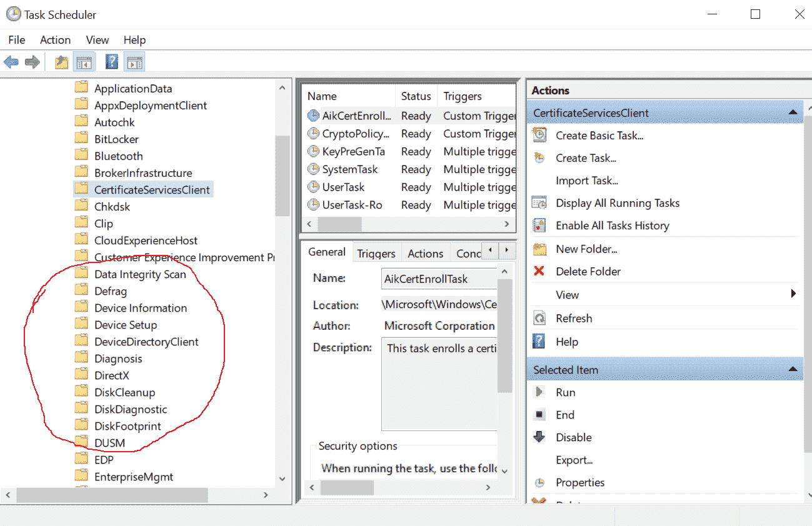Click Enable All Tasks History icon

539,226
